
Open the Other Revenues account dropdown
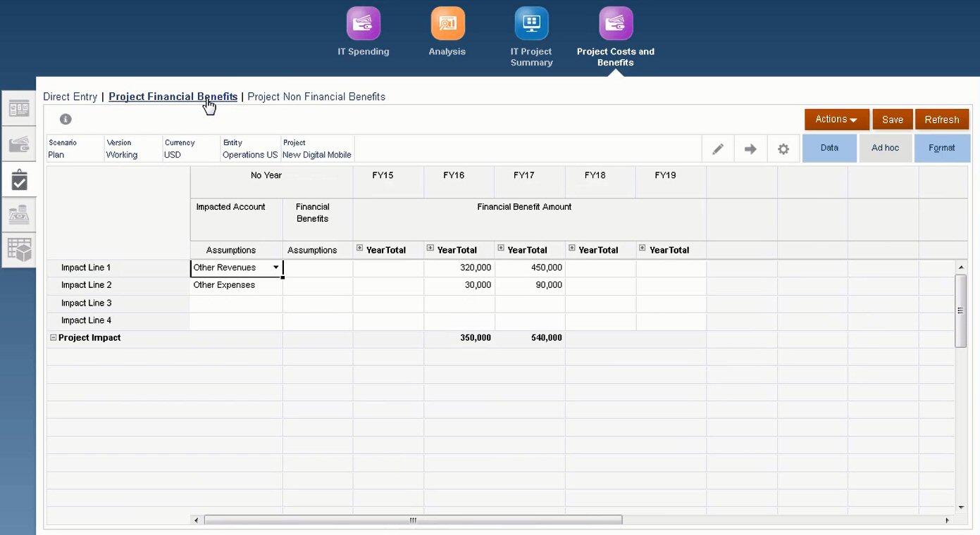tap(275, 267)
